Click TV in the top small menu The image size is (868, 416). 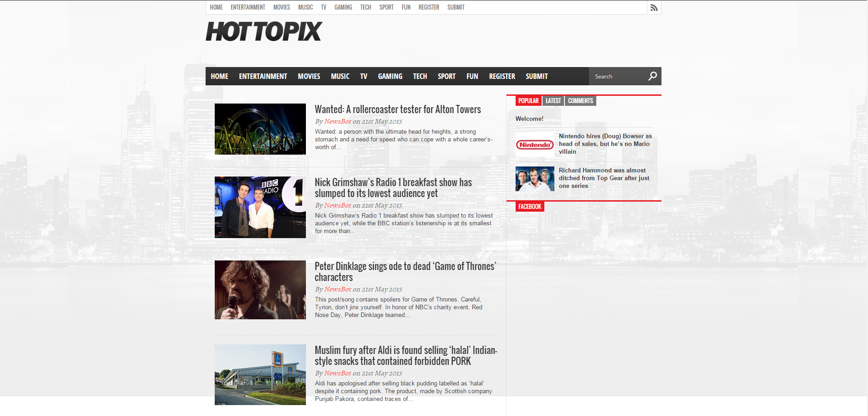324,7
